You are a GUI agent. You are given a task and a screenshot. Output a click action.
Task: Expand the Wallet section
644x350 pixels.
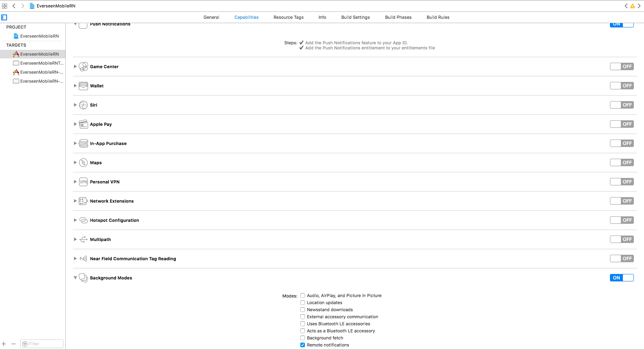tap(75, 86)
